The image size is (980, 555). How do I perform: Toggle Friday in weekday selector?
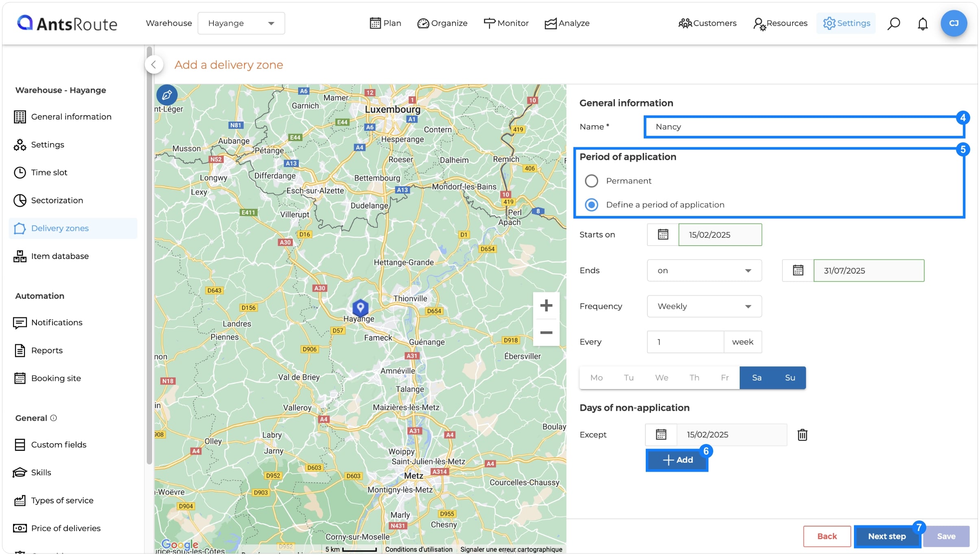click(x=725, y=378)
